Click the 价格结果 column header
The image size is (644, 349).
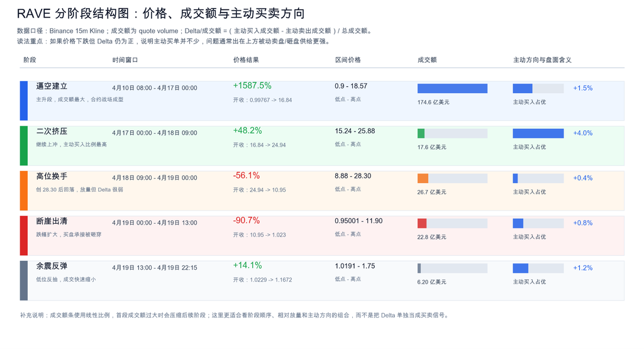pos(246,60)
